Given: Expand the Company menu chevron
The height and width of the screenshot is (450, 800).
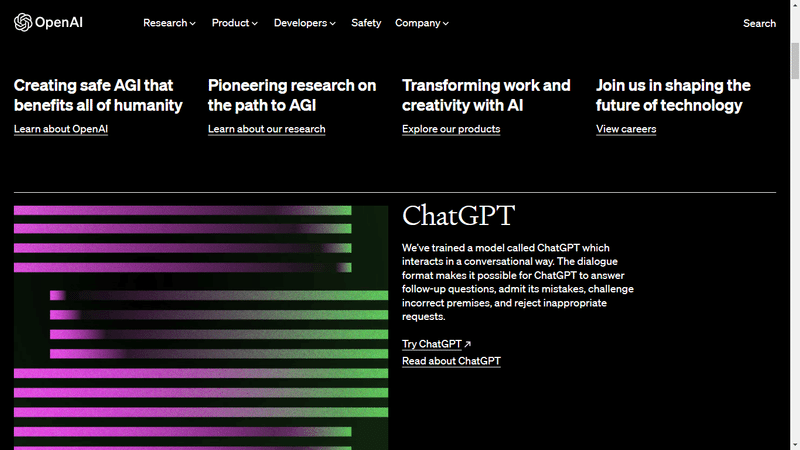Looking at the screenshot, I should (446, 23).
